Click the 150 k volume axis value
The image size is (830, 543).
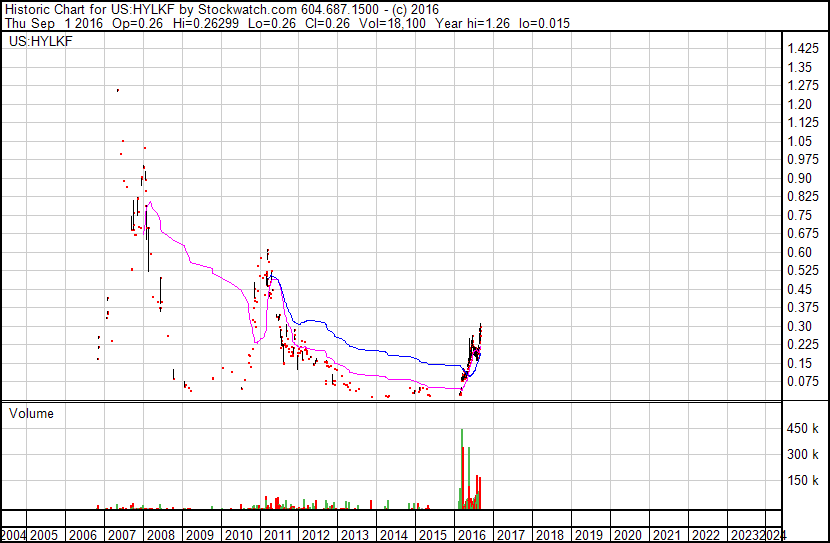(x=802, y=480)
